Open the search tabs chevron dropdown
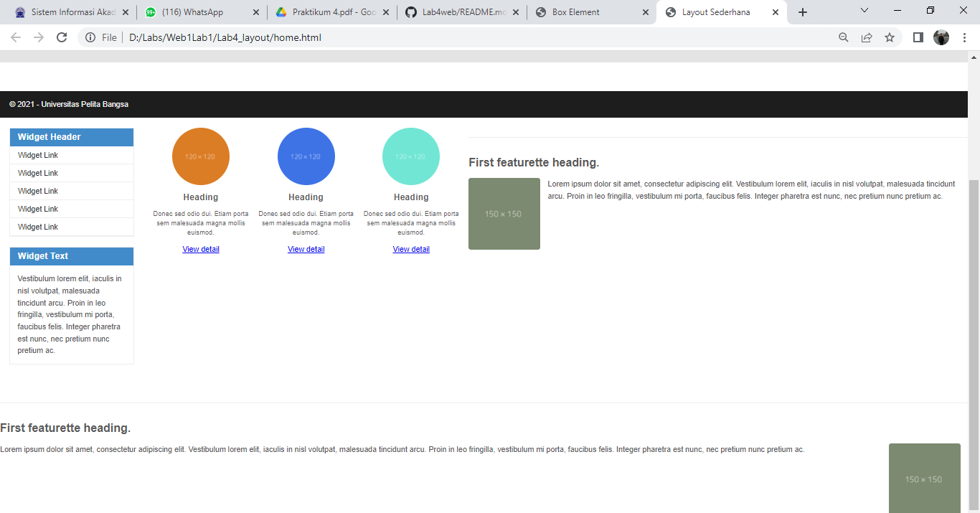980x513 pixels. pos(864,11)
